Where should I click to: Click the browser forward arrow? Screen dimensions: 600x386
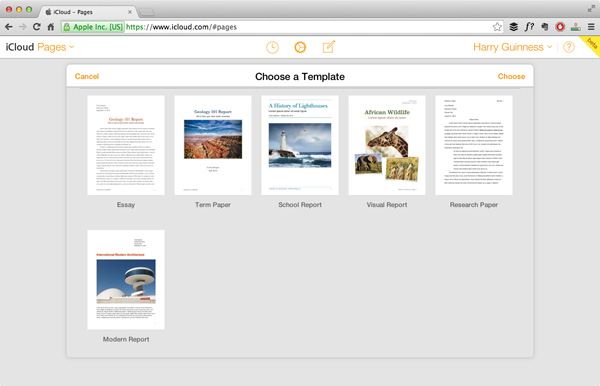pos(23,27)
